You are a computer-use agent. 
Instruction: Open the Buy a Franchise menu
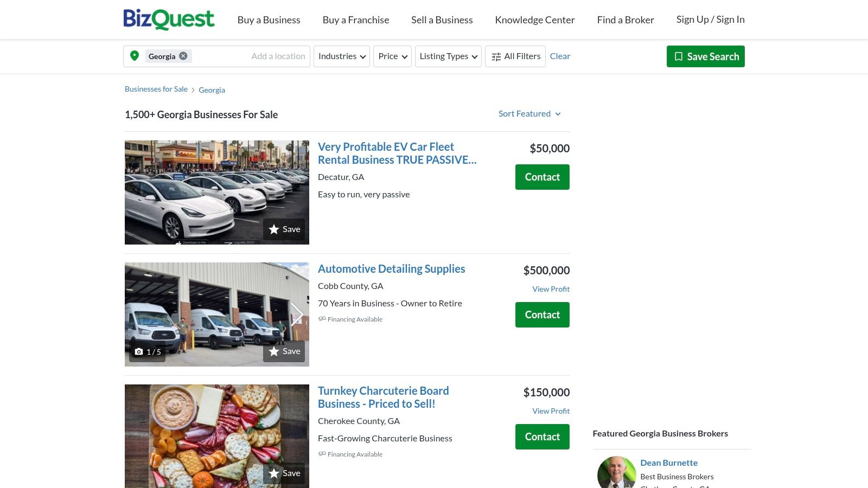(355, 20)
